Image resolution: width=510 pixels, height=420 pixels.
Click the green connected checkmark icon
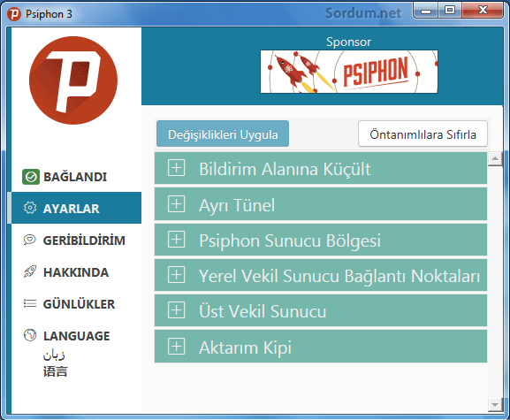(31, 177)
